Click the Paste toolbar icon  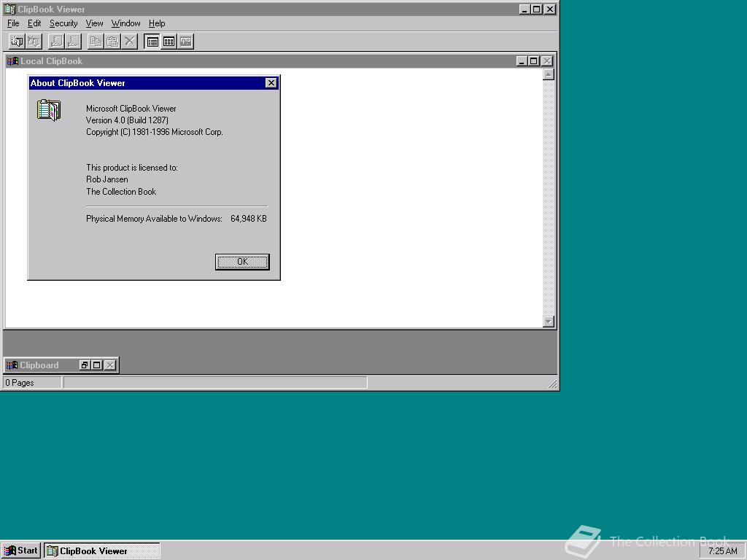click(x=112, y=42)
